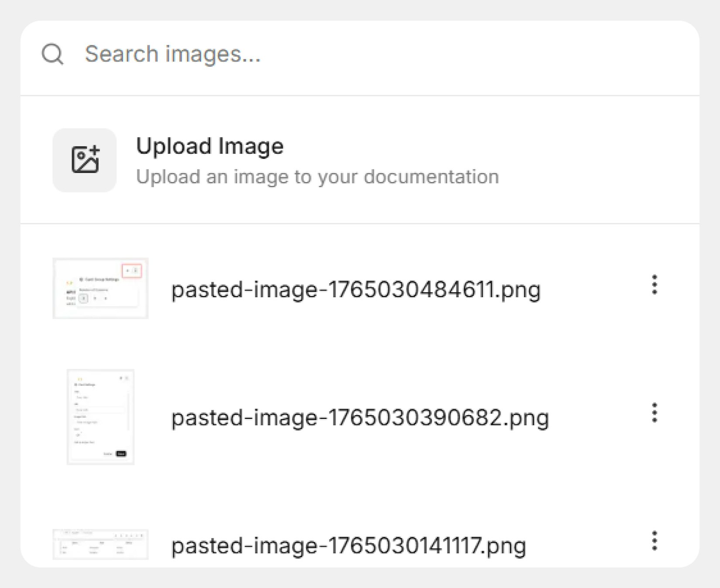Select the Upload Image heading
This screenshot has width=720, height=588.
coord(209,146)
